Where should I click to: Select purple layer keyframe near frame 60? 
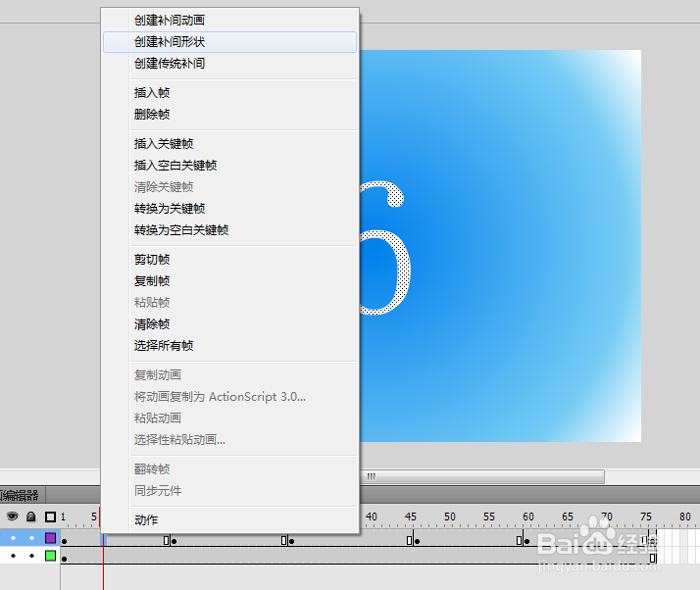526,541
